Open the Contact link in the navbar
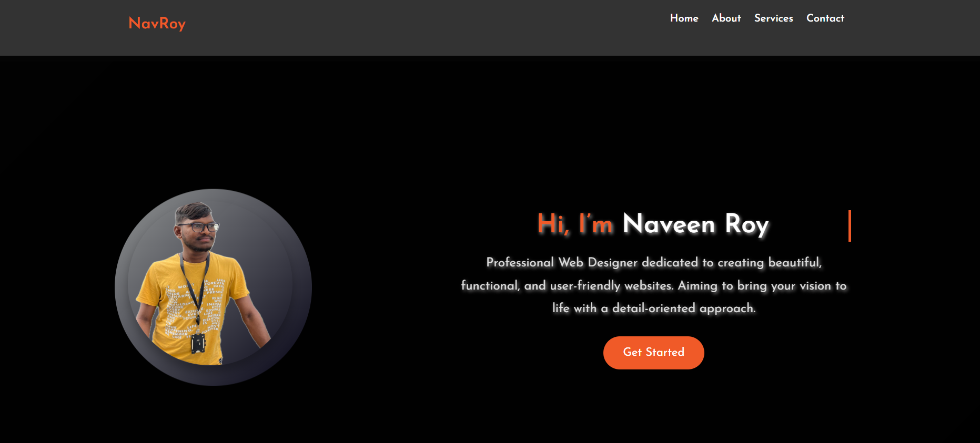 click(x=825, y=18)
